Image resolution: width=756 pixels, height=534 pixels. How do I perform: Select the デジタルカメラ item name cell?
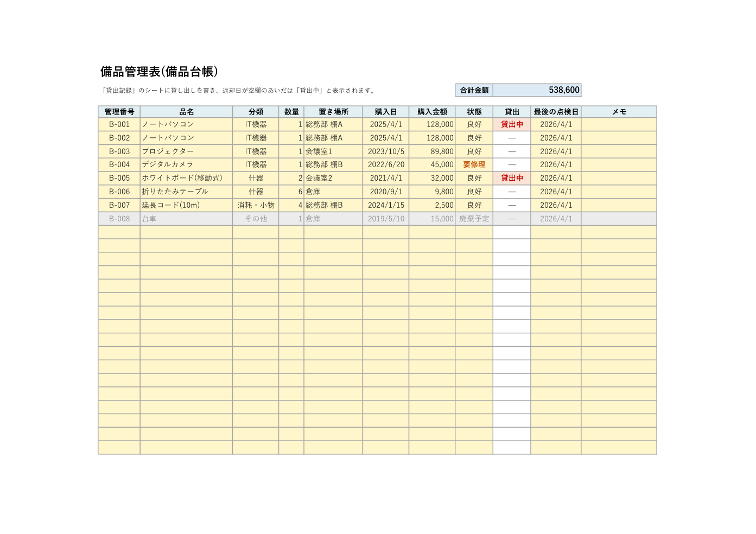click(186, 164)
